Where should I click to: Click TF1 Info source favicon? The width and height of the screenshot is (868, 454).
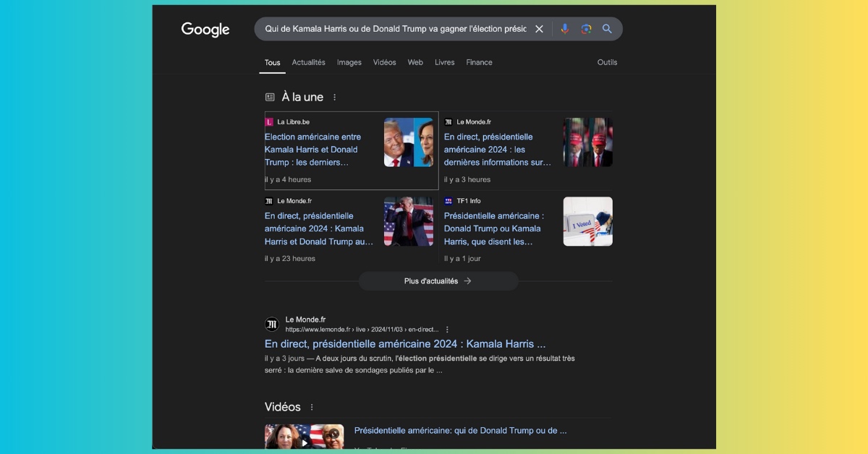pos(448,201)
